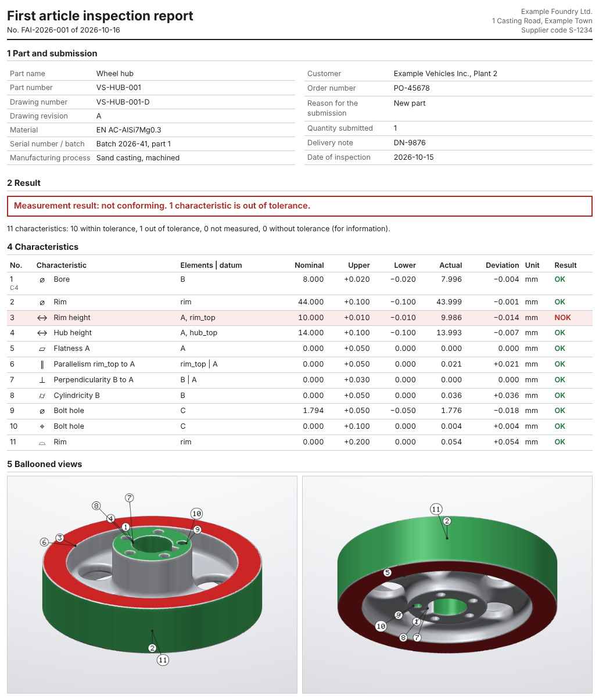Click actual value 9.986 for Rim height
599x700 pixels.
tap(451, 318)
